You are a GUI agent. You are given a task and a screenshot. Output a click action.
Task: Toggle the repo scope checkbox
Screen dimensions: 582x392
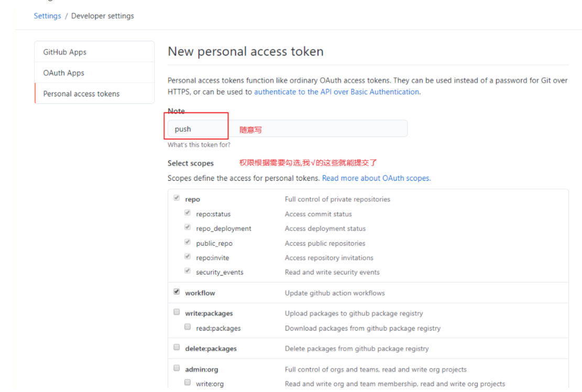[177, 199]
